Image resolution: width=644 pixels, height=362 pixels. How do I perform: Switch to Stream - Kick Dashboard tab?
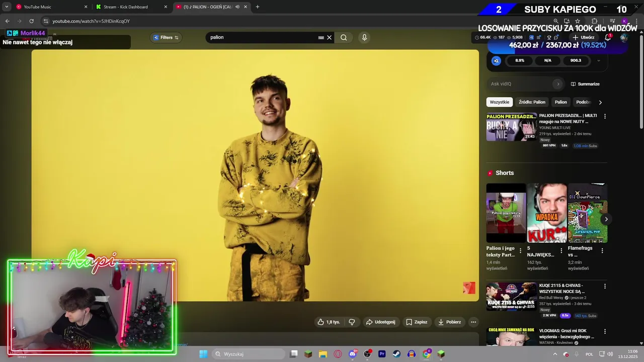coord(131,7)
